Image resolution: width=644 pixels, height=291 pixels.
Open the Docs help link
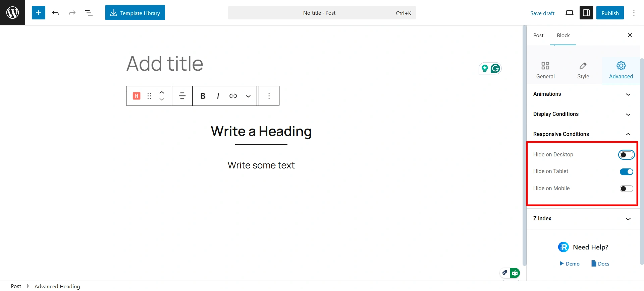coord(600,264)
